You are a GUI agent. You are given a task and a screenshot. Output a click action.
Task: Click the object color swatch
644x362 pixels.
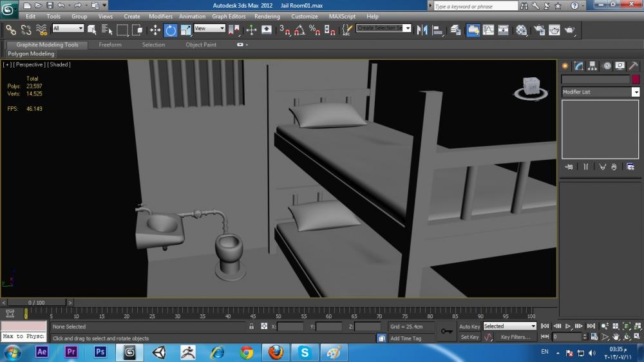tap(636, 79)
